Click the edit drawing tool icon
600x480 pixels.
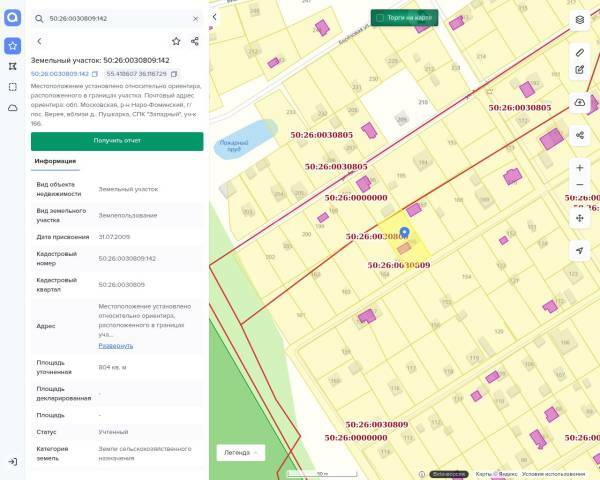pyautogui.click(x=580, y=70)
